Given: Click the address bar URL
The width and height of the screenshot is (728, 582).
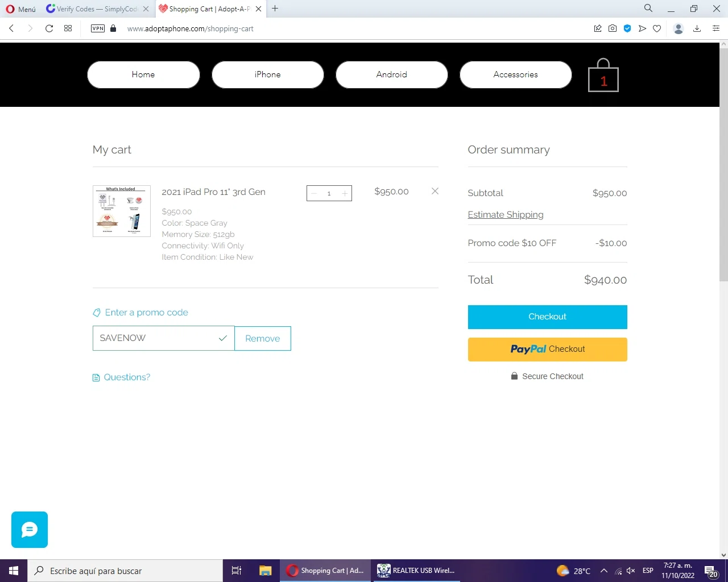Looking at the screenshot, I should point(191,28).
